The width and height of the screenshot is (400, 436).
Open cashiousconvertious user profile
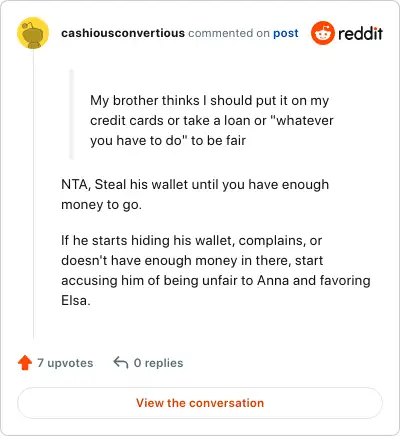tap(123, 33)
